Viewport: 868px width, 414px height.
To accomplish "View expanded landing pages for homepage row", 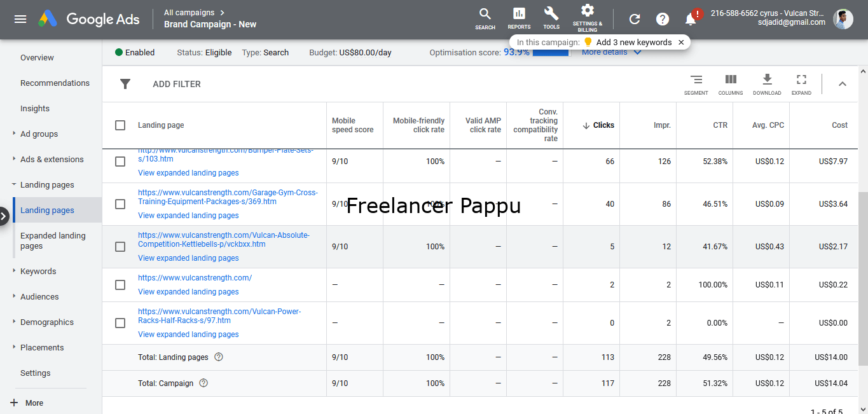I will 188,292.
